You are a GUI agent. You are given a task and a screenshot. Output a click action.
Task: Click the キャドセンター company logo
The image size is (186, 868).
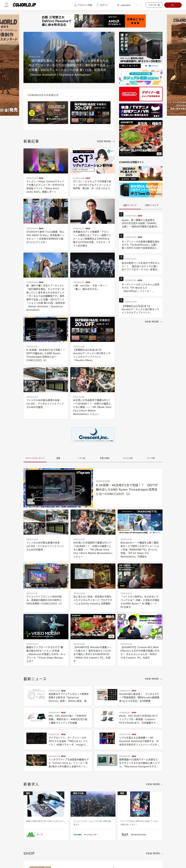click(78, 835)
